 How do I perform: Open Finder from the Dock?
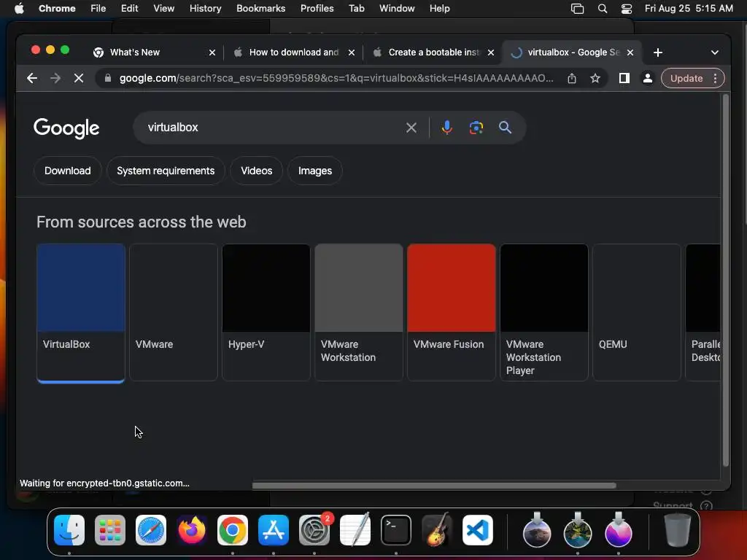[69, 530]
